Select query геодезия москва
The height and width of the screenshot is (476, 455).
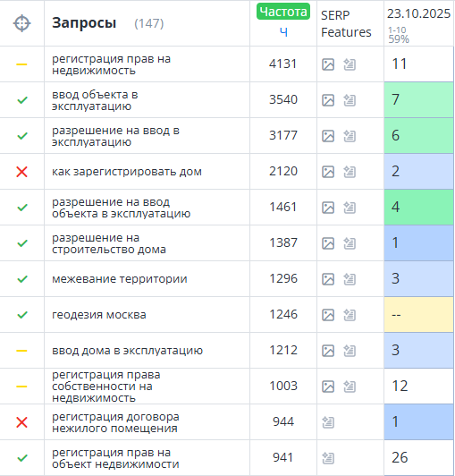99,315
